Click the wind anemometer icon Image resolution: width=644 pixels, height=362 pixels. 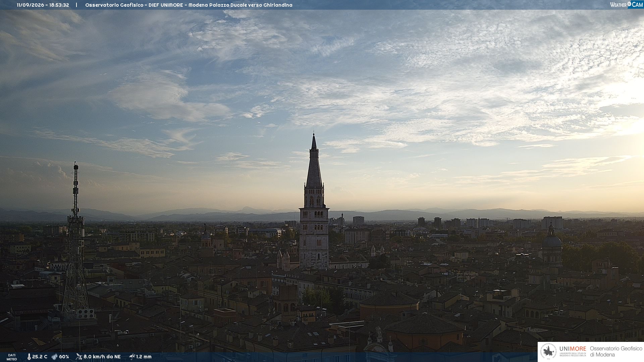[x=79, y=357]
